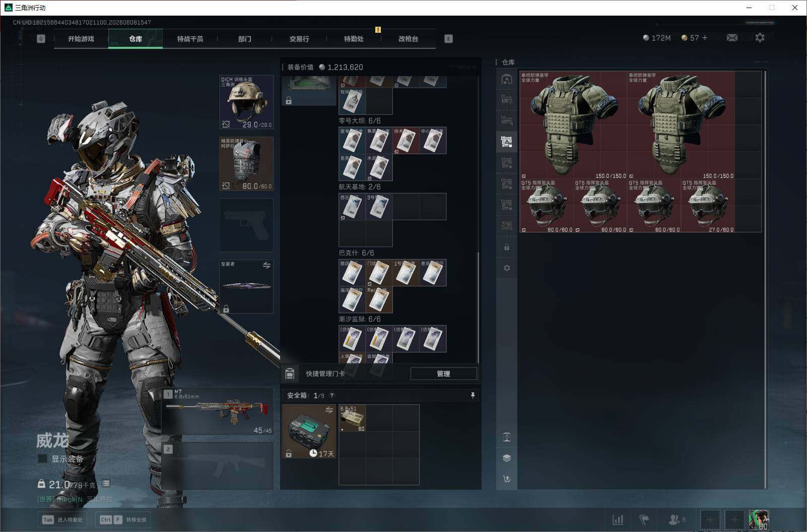Toggle the 显示装备 checkbox

pyautogui.click(x=43, y=458)
